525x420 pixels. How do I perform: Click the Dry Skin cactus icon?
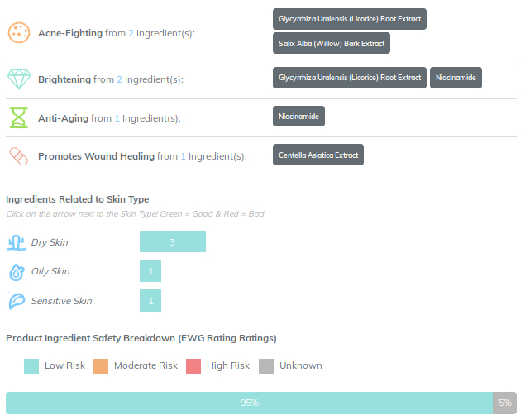[x=17, y=242]
